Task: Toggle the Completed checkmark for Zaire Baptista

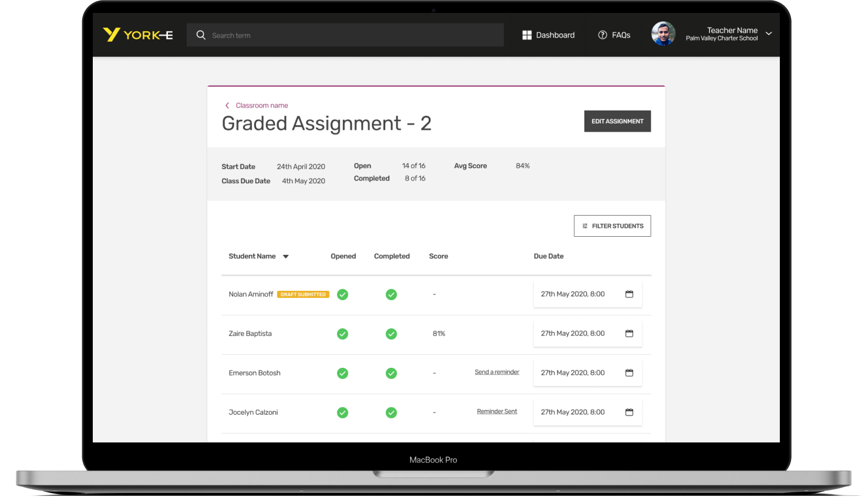Action: pos(391,334)
